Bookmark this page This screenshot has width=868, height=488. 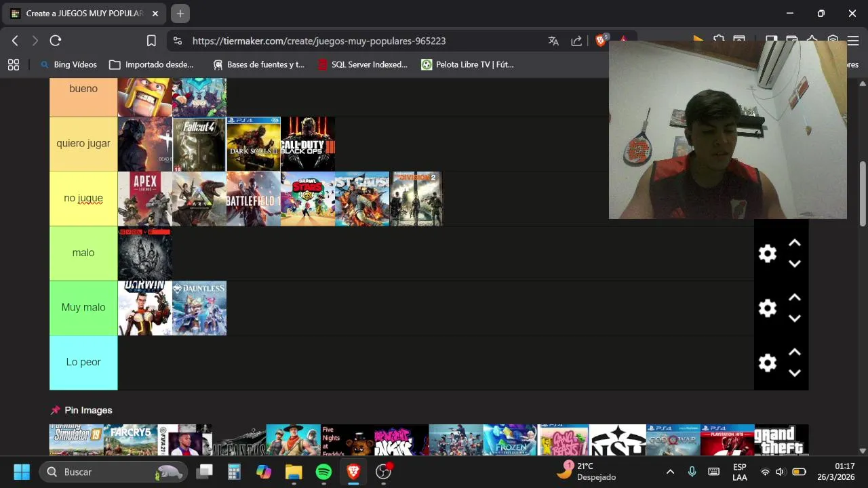[x=151, y=41]
